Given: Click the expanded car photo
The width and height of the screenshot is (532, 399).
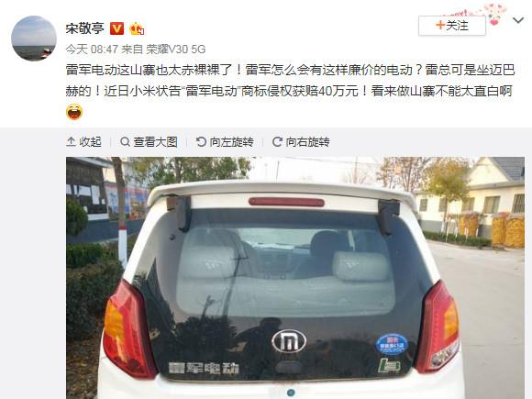Looking at the screenshot, I should tap(295, 278).
